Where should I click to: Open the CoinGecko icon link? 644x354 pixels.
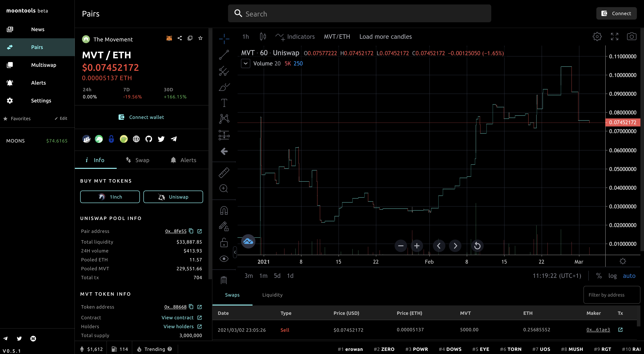(x=124, y=139)
